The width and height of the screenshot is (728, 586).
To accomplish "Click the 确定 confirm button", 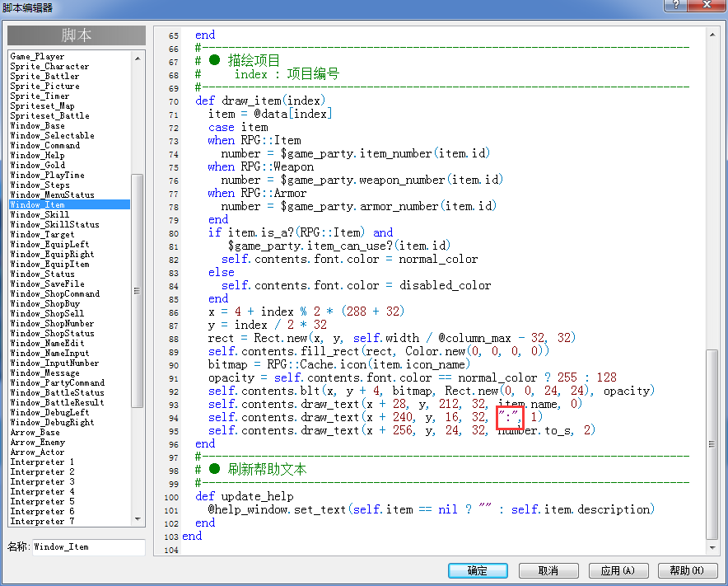I will coord(478,570).
